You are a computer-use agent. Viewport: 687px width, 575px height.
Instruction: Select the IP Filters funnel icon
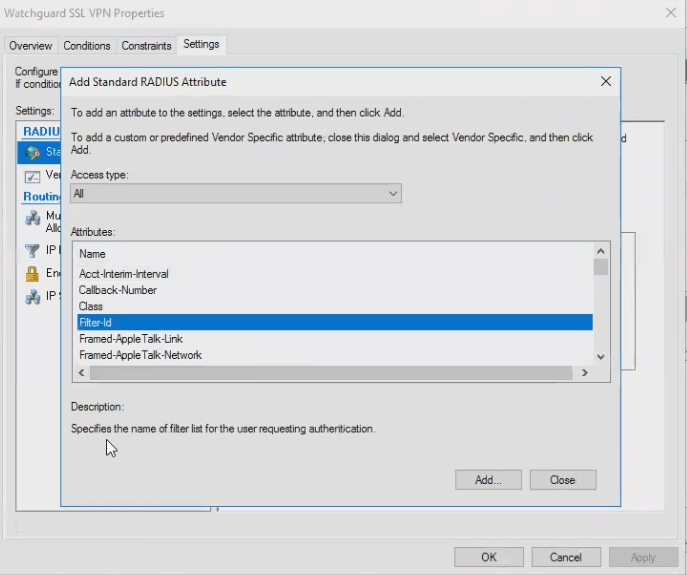(33, 250)
